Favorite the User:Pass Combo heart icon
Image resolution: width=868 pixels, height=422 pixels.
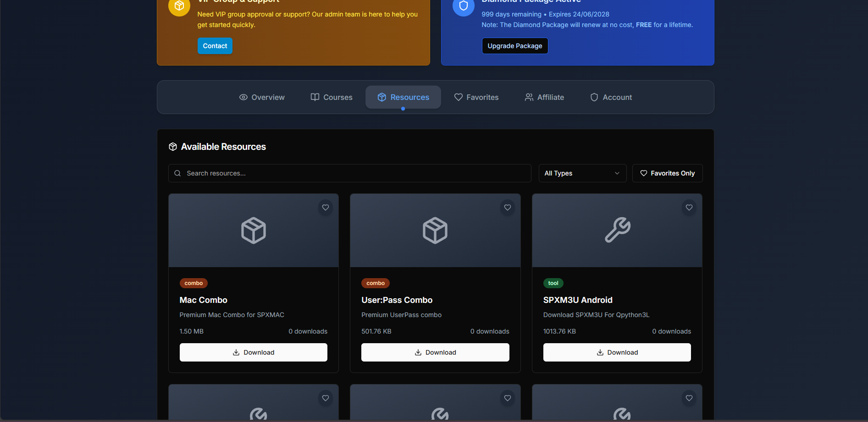click(x=507, y=208)
